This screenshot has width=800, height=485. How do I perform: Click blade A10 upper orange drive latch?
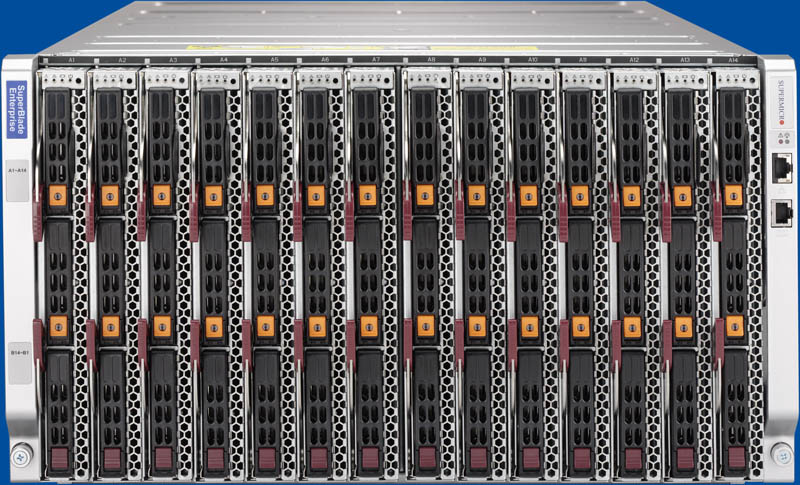click(528, 196)
